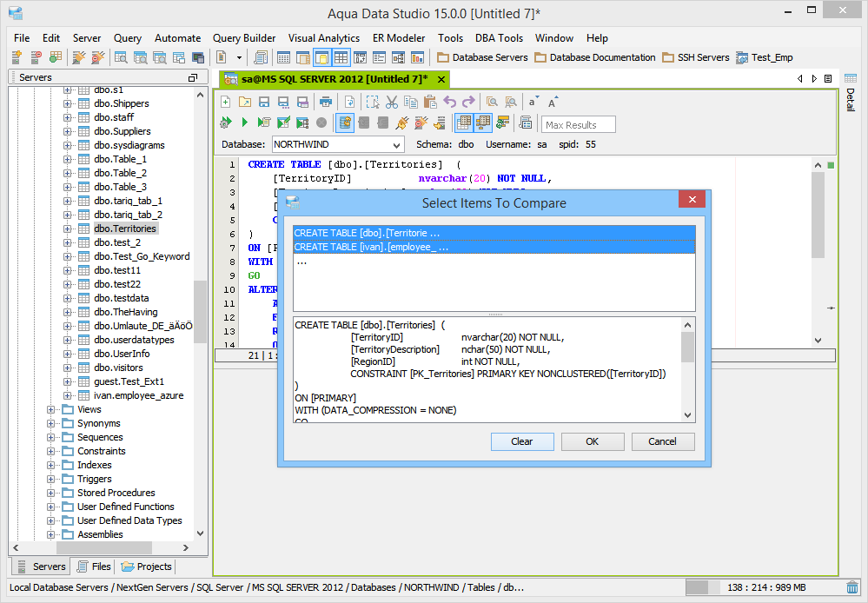Screen dimensions: 868x603
Task: Open the Database NORTHWIND dropdown
Action: click(396, 145)
